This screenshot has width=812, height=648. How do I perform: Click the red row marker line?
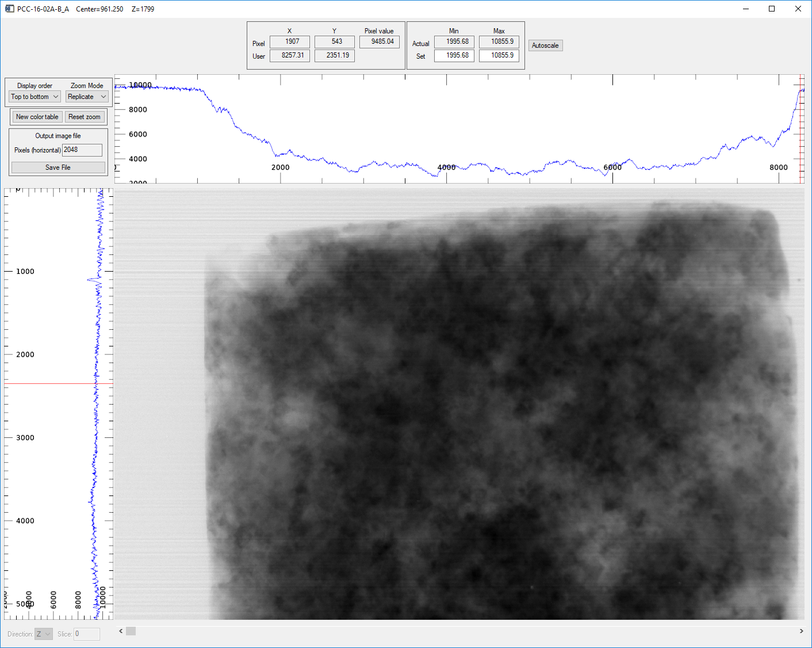click(x=59, y=383)
